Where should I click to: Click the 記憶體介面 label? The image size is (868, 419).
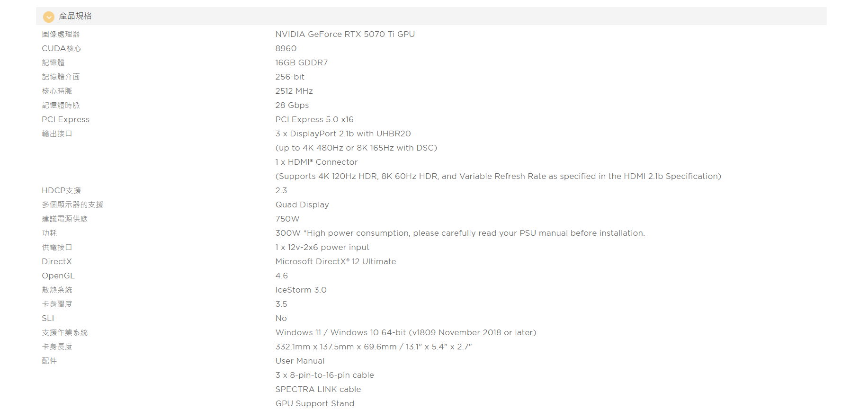point(61,77)
